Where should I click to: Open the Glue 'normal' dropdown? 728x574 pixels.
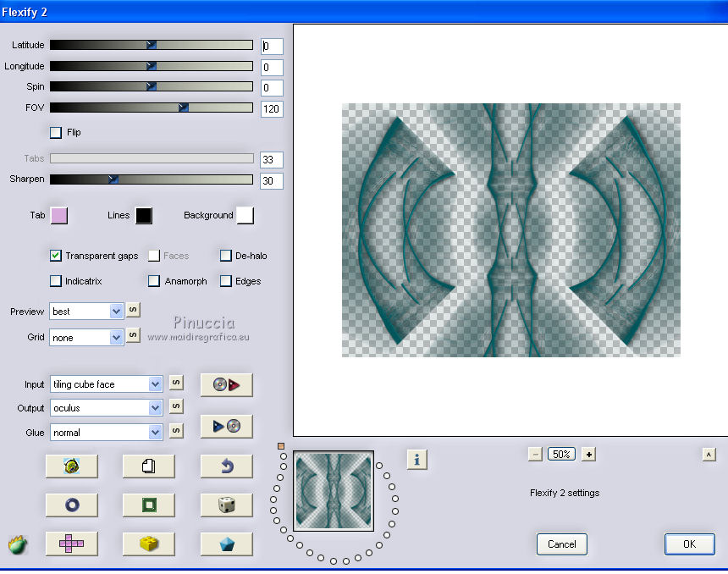107,433
